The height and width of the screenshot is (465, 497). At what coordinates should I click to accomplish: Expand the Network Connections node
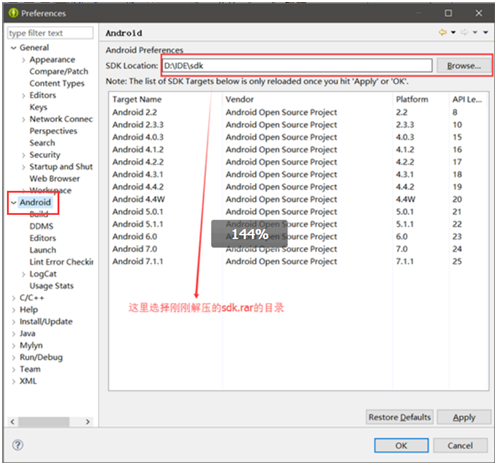(x=23, y=119)
